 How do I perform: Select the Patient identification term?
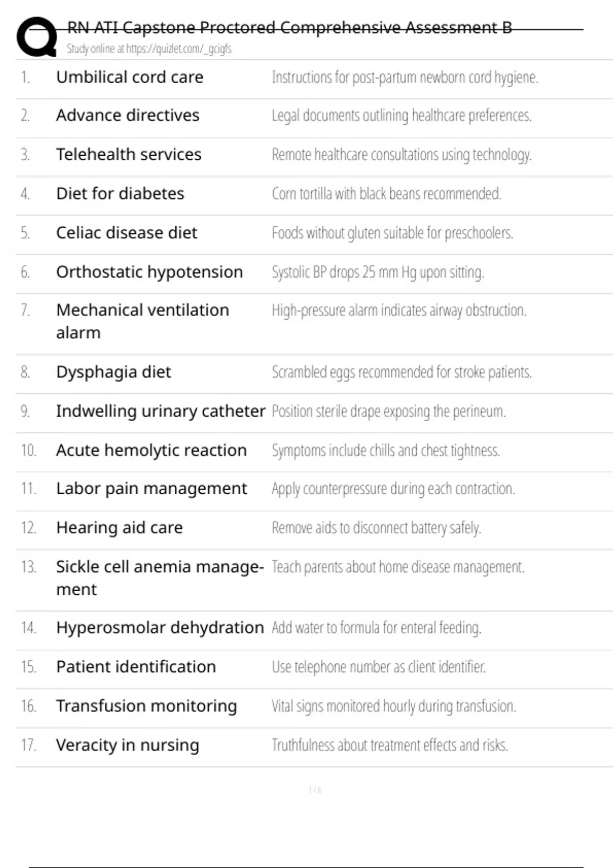pos(136,667)
